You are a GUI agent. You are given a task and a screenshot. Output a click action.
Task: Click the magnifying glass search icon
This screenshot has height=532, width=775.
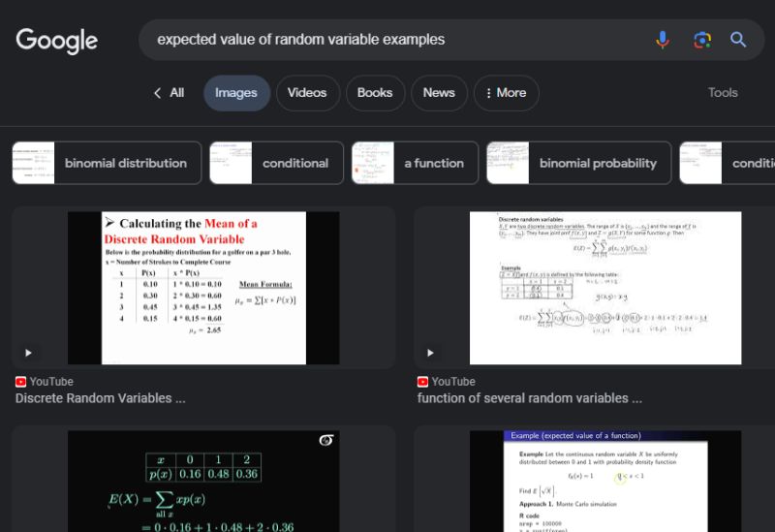[x=738, y=40]
